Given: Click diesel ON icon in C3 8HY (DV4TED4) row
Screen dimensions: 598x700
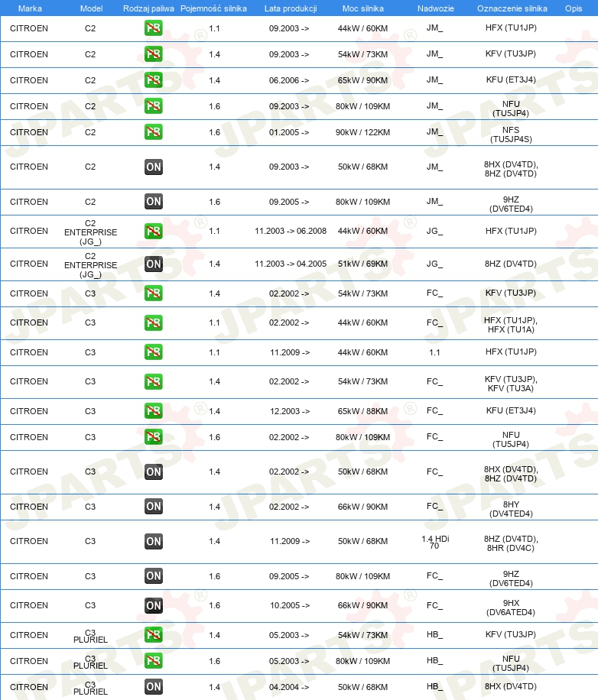Looking at the screenshot, I should [x=153, y=506].
